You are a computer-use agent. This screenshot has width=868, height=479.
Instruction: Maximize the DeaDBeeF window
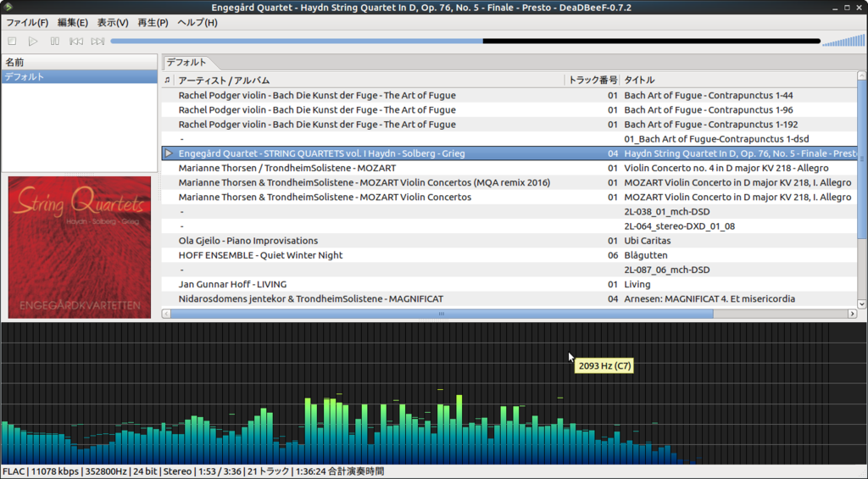point(847,8)
